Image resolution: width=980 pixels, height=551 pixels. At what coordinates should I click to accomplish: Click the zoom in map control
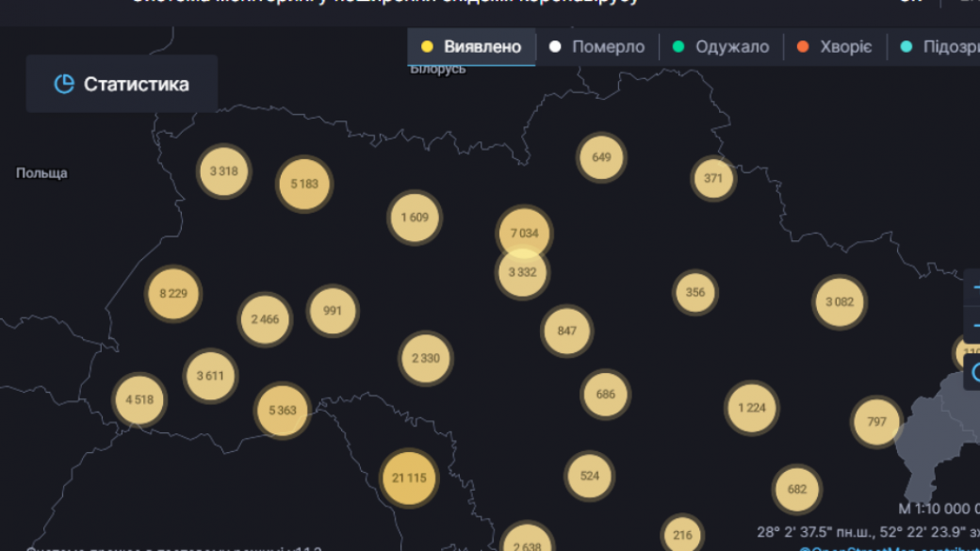tap(973, 288)
